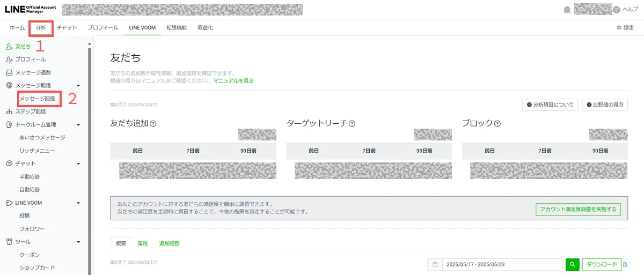Click the green search magnifier button

coord(573,264)
